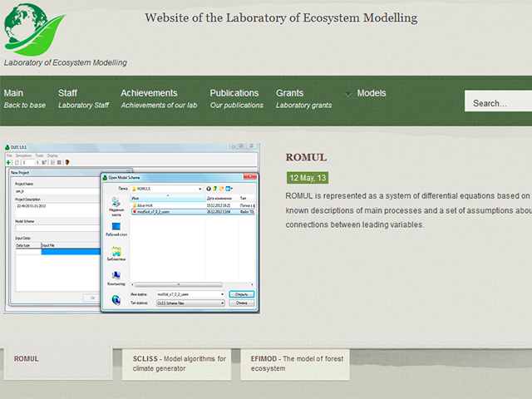Go to the Staff page
This screenshot has width=532, height=399.
coord(67,93)
